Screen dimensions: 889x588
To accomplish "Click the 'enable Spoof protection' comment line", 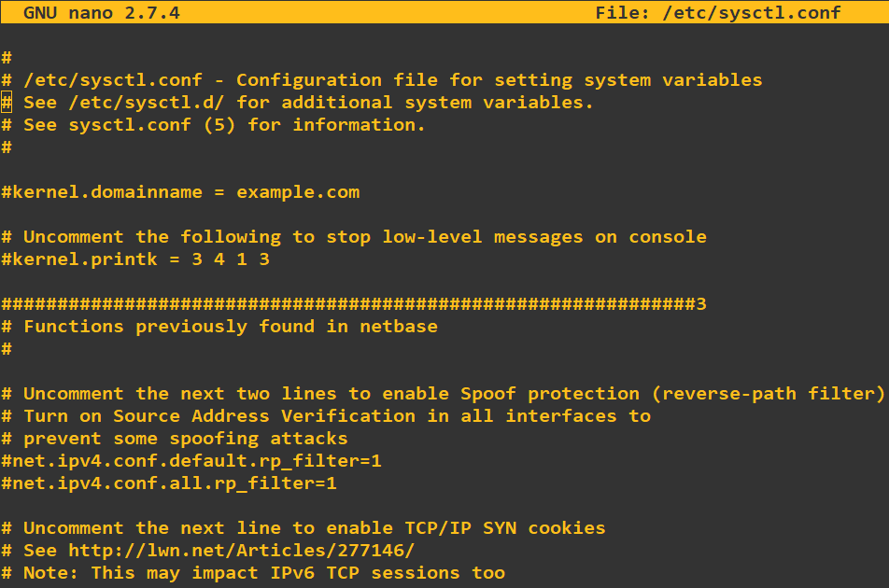I will tap(453, 394).
